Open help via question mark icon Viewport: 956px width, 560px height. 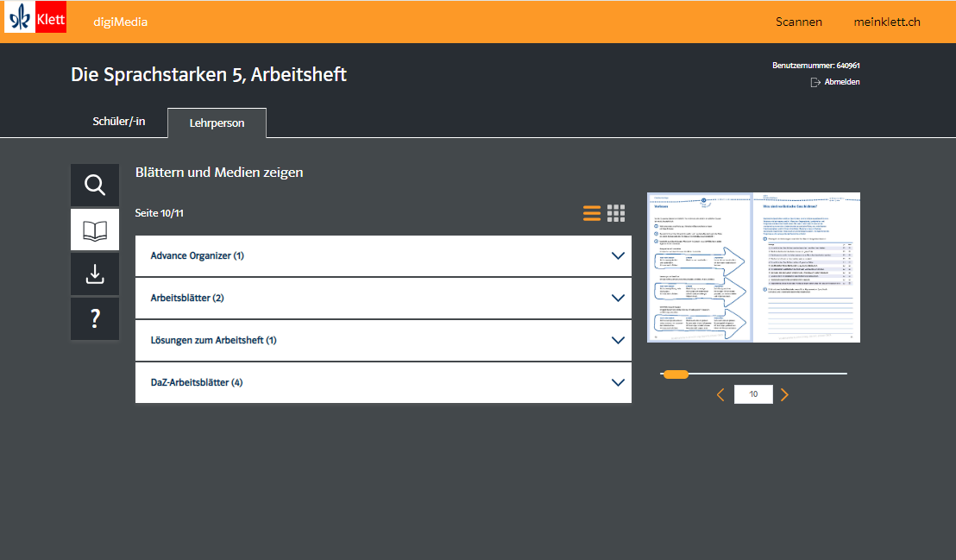coord(95,319)
